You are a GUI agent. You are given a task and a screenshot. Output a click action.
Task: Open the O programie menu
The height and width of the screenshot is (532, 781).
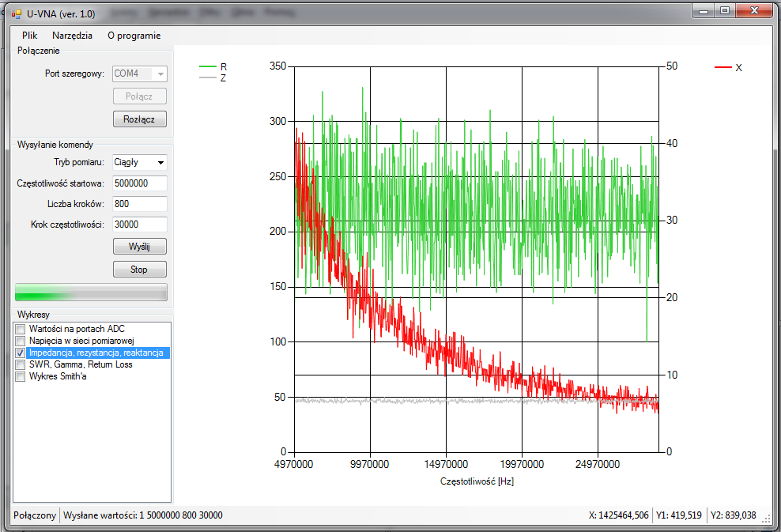click(134, 36)
